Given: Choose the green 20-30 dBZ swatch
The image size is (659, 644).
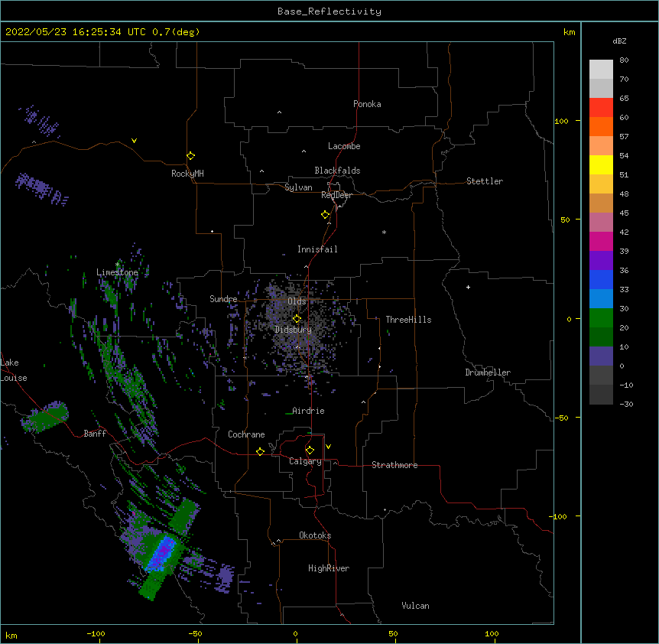Looking at the screenshot, I should [x=601, y=318].
